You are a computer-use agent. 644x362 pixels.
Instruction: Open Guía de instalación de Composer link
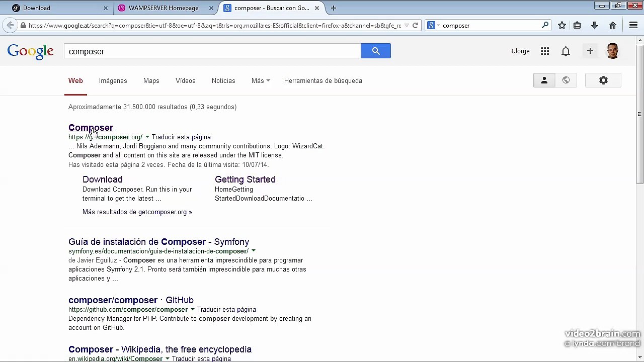pyautogui.click(x=158, y=242)
